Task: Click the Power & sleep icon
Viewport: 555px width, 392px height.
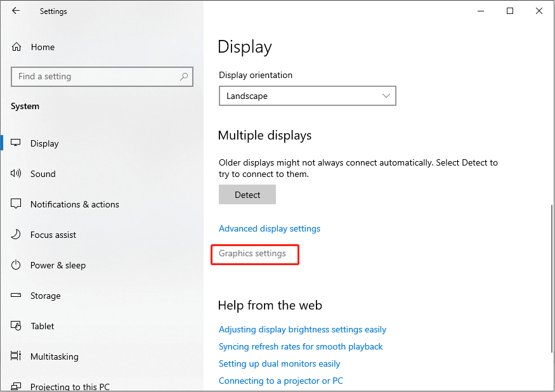Action: tap(16, 265)
